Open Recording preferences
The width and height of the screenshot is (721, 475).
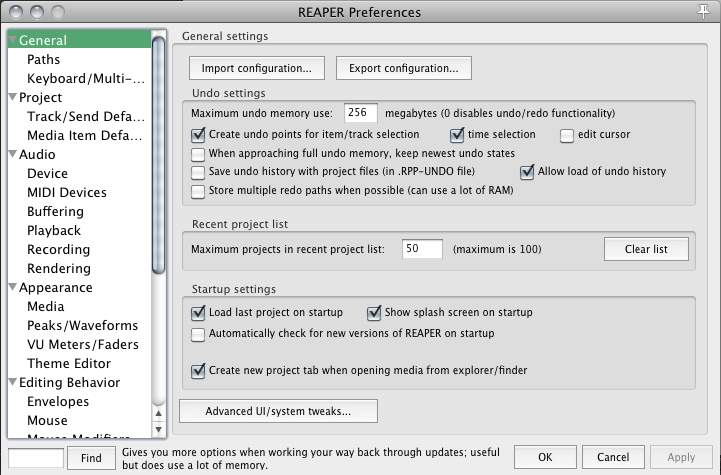click(58, 249)
